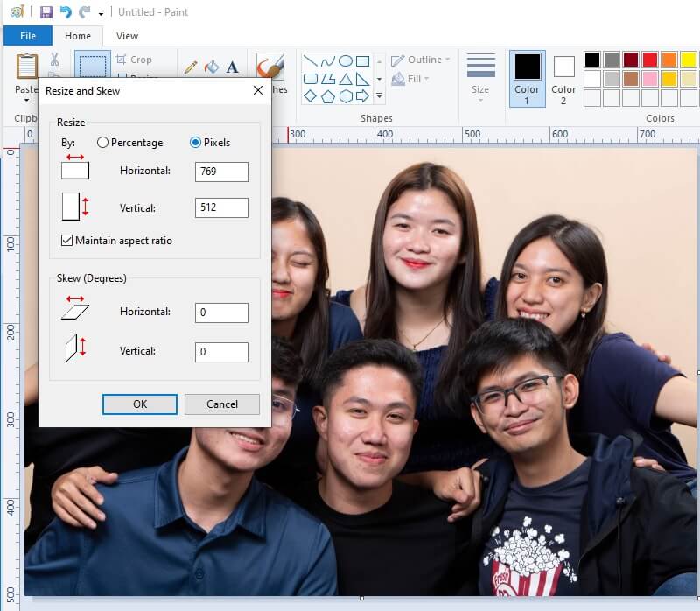Select the Crop tool
This screenshot has width=700, height=611.
[x=136, y=59]
